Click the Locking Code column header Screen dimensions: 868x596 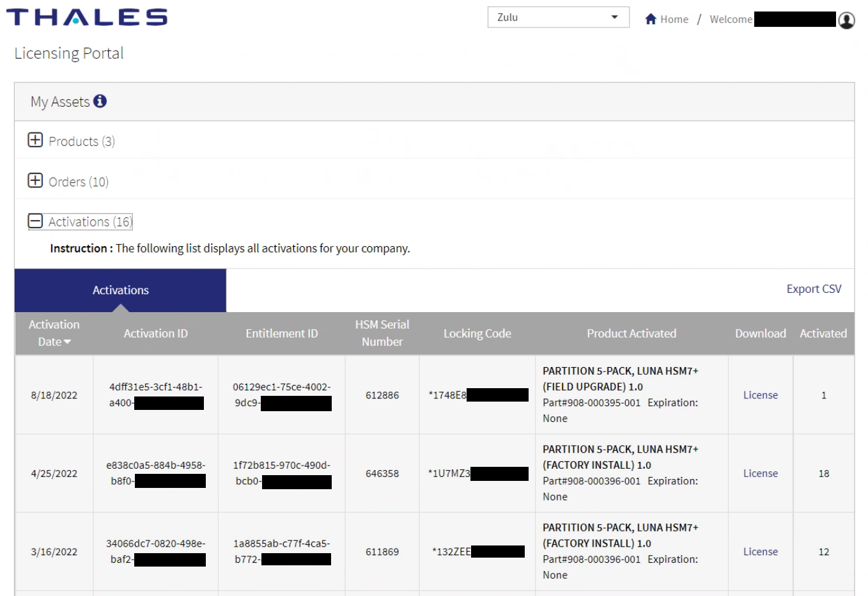[477, 333]
